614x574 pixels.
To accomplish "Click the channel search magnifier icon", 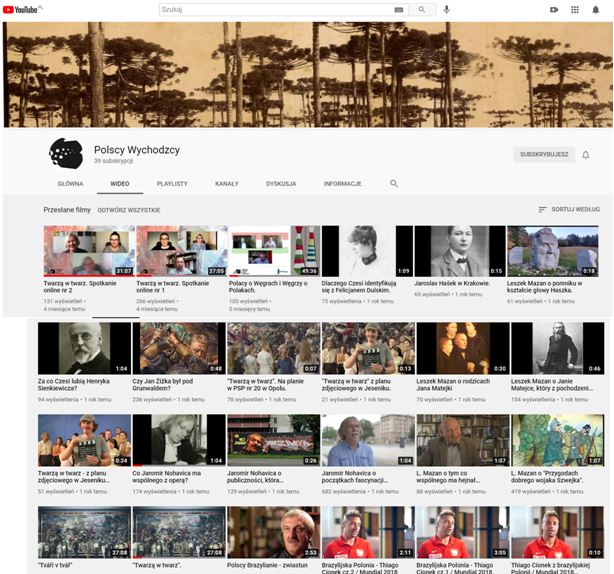I will (394, 184).
